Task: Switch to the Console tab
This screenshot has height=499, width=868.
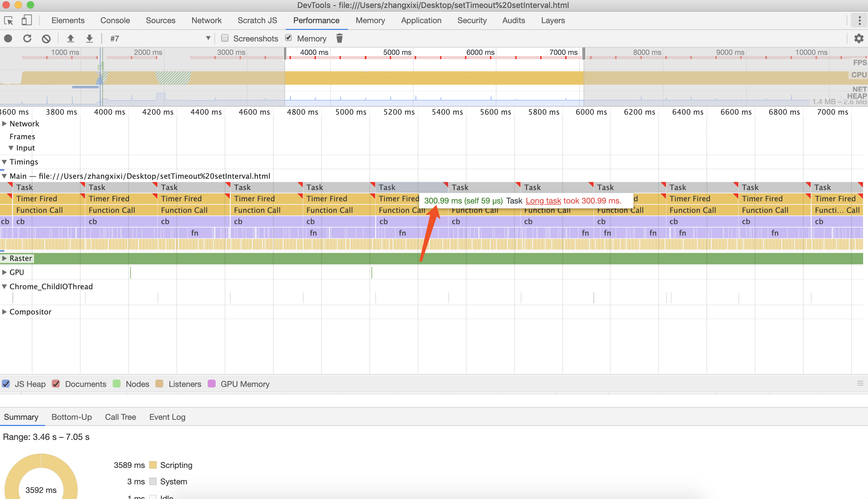Action: [115, 21]
